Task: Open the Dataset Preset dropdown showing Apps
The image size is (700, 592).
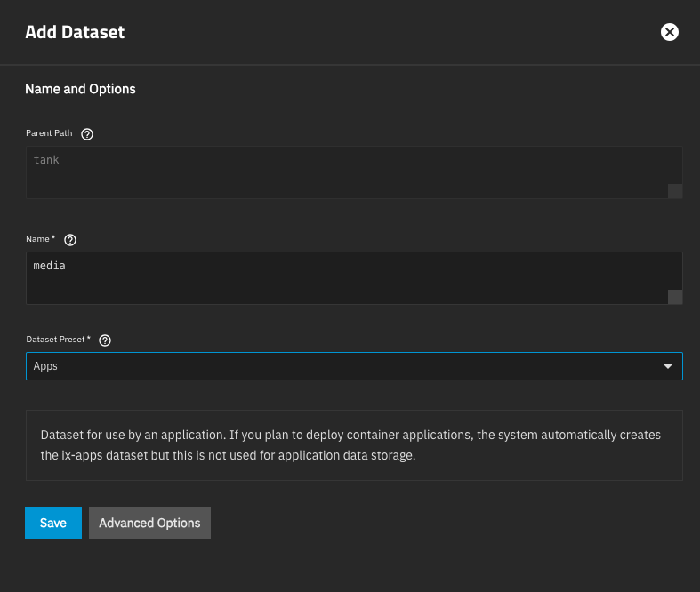Action: click(x=354, y=366)
